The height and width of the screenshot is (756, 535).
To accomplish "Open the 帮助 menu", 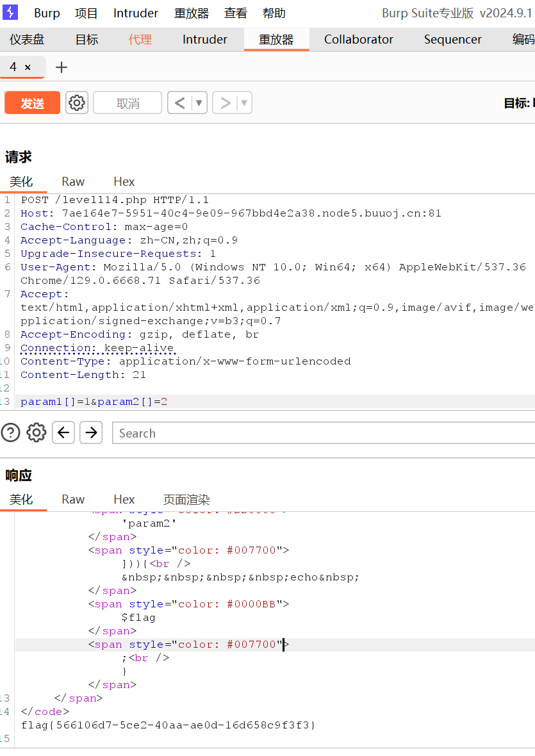I will click(274, 12).
